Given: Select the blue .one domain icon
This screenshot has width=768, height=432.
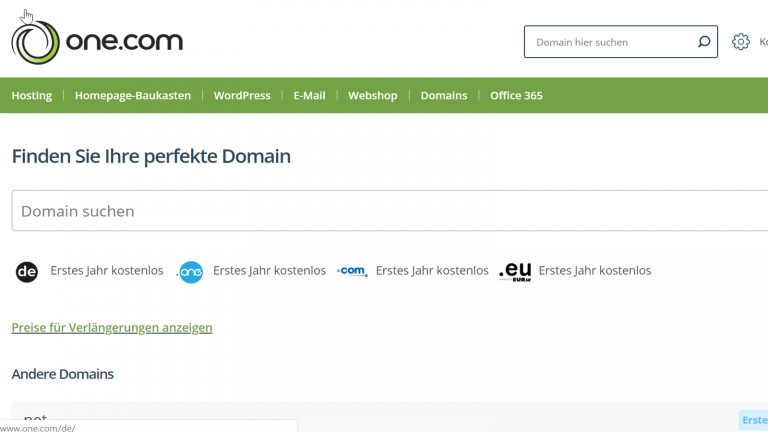Looking at the screenshot, I should point(190,271).
